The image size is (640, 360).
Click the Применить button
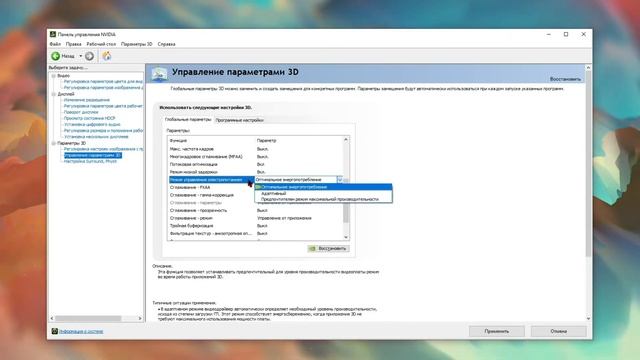(497, 331)
